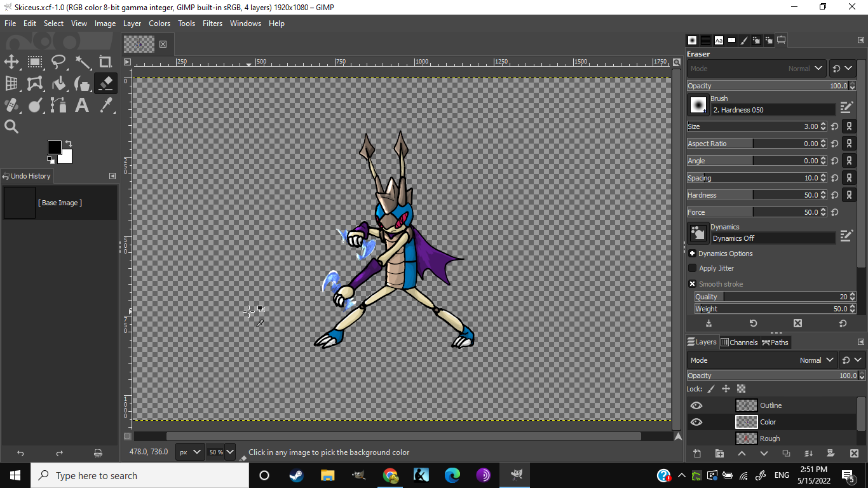Expand Dynamics Options section
Viewport: 868px width, 488px height.
[693, 254]
